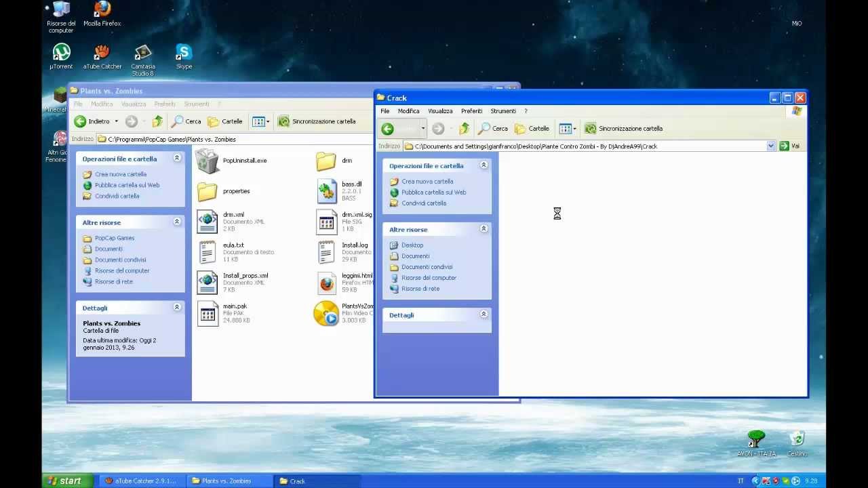Collapse Altre risorse in Plants vs. Zombies window
The image size is (868, 488).
coord(177,222)
